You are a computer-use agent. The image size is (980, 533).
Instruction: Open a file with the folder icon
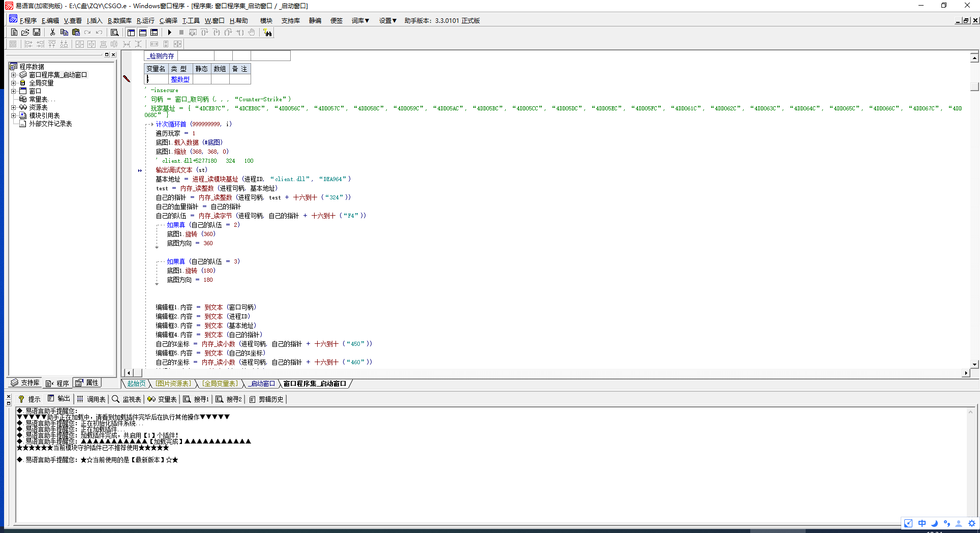pyautogui.click(x=25, y=32)
